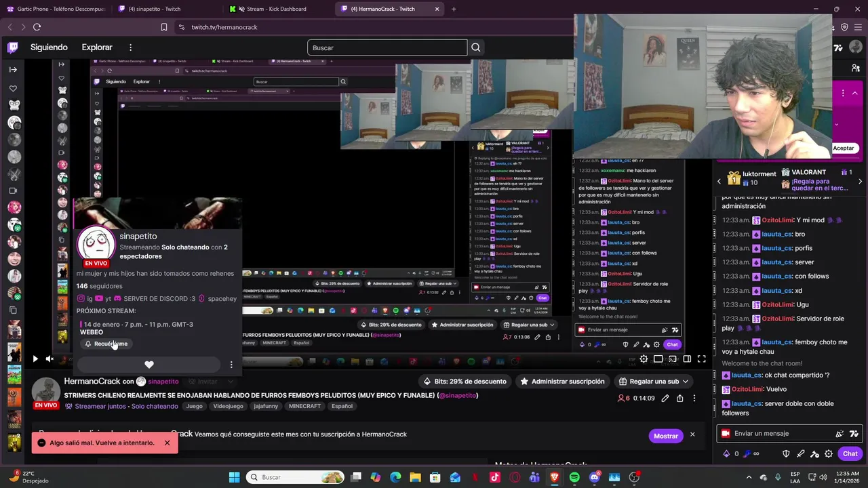Screen dimensions: 868x488
Task: Edit stream info with pencil icon
Action: point(665,398)
